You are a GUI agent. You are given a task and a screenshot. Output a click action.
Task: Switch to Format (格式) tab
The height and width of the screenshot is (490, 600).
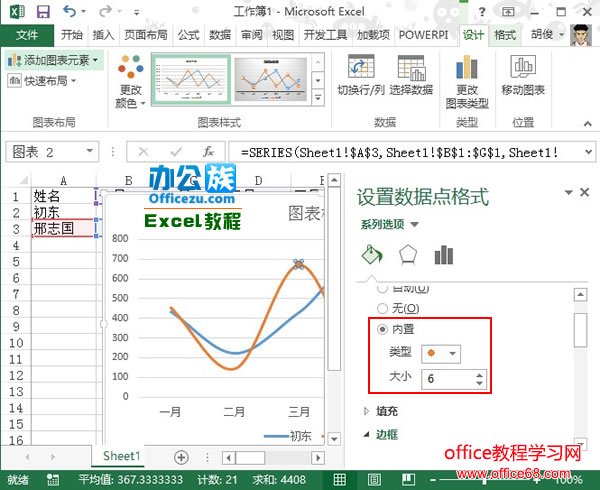pos(505,35)
